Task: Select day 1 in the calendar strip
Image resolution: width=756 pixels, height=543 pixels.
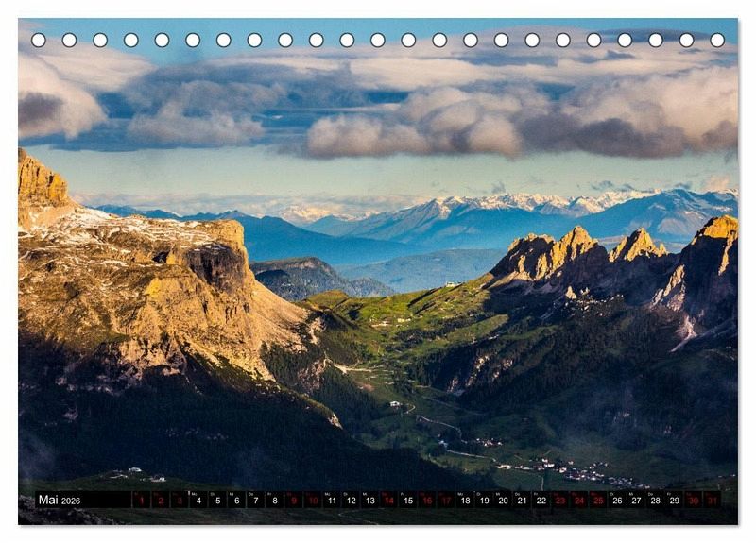Action: 141,500
